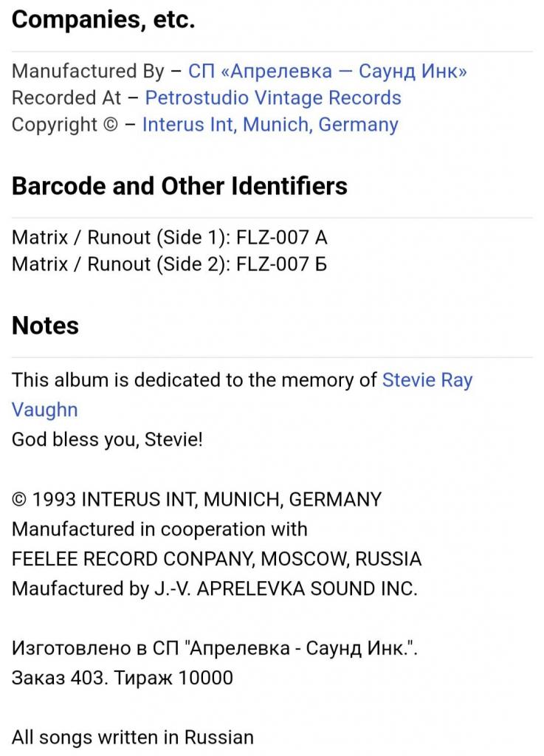The width and height of the screenshot is (544, 756).
Task: Open the СП «Апрелевка — Саунд Инк» link
Action: [327, 72]
